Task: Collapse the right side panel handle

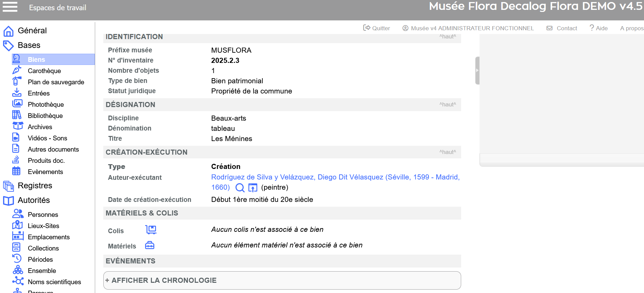Action: (477, 70)
